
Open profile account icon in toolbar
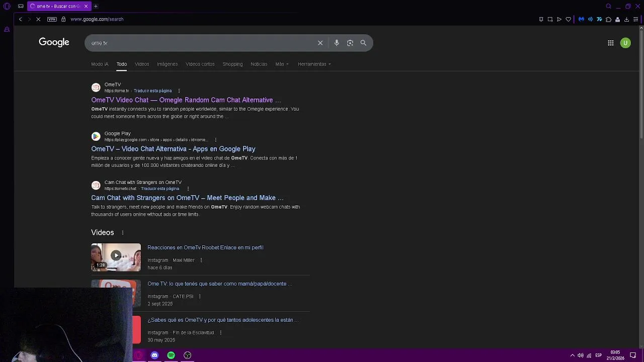click(x=617, y=19)
